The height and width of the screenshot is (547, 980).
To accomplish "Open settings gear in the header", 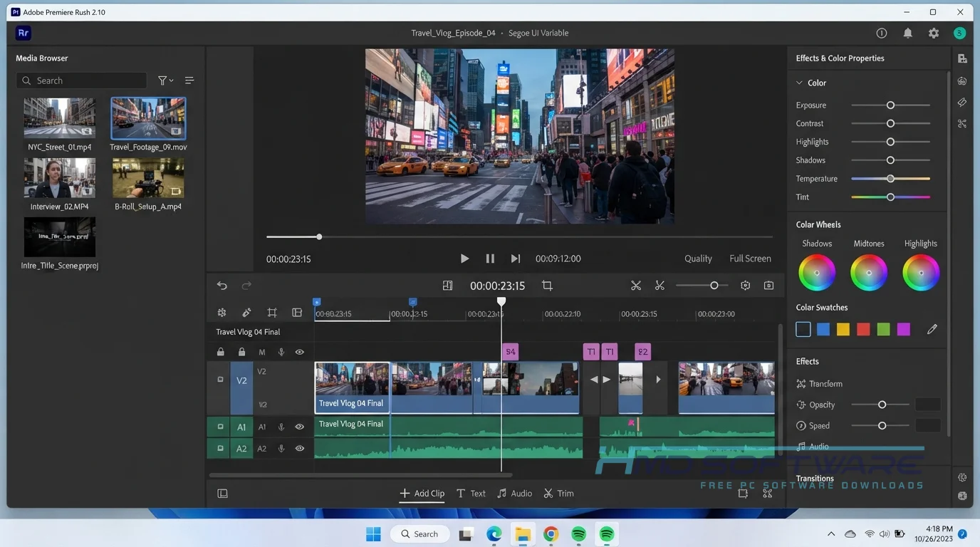I will point(934,33).
